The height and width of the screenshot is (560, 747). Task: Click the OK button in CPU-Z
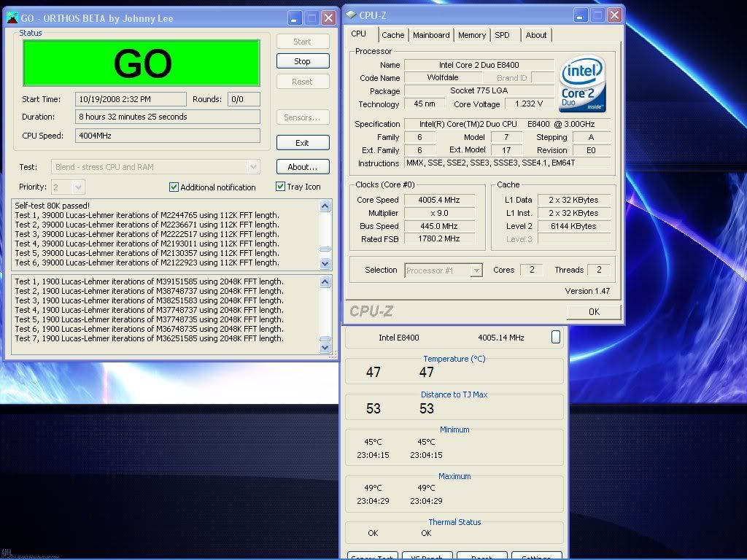pyautogui.click(x=594, y=312)
